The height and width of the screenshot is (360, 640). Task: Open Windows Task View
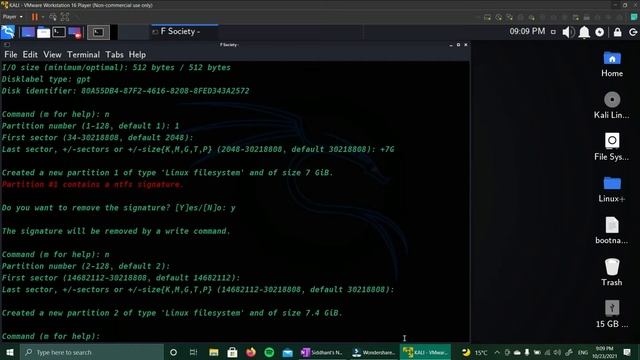pyautogui.click(x=193, y=352)
